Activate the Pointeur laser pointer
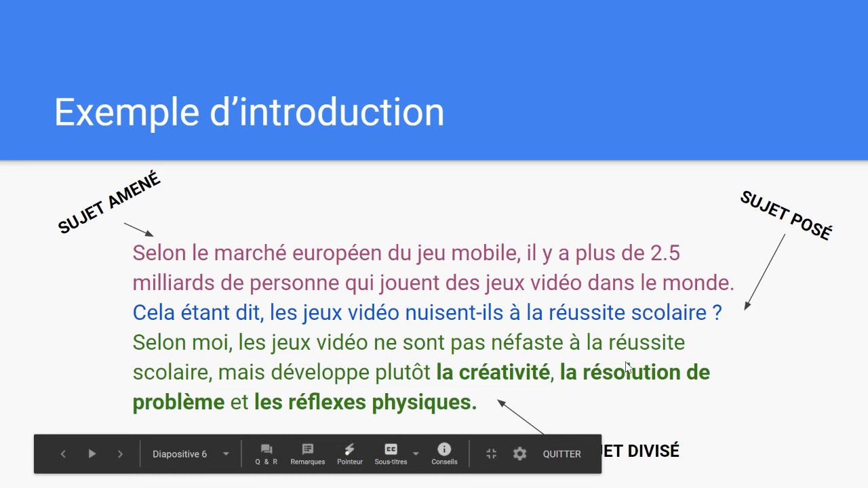 (x=350, y=454)
